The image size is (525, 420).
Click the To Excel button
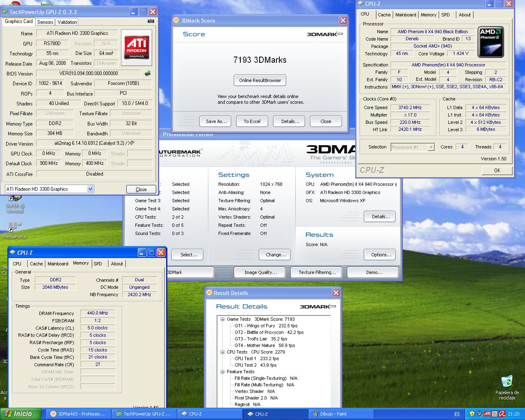coord(252,121)
